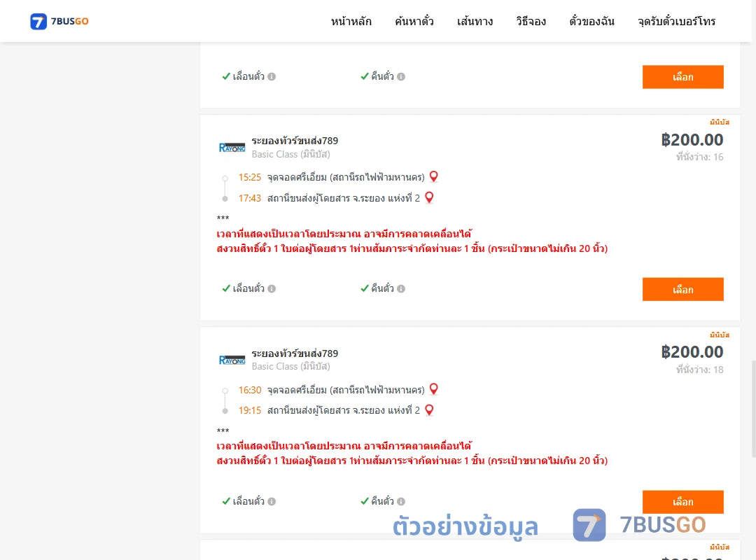Click the 15:25 departure time

250,178
